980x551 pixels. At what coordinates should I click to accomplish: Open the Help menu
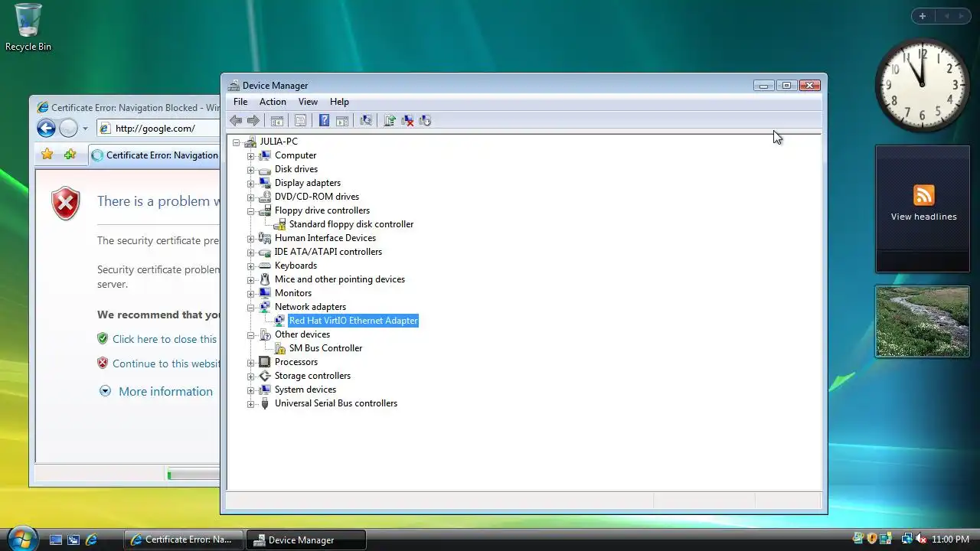click(339, 102)
